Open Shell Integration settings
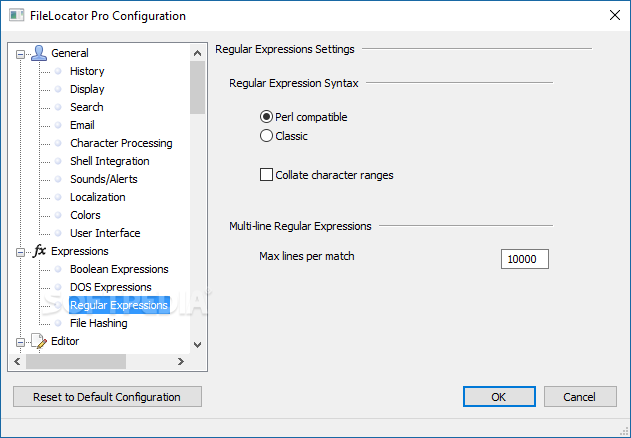631x438 pixels. pyautogui.click(x=109, y=161)
